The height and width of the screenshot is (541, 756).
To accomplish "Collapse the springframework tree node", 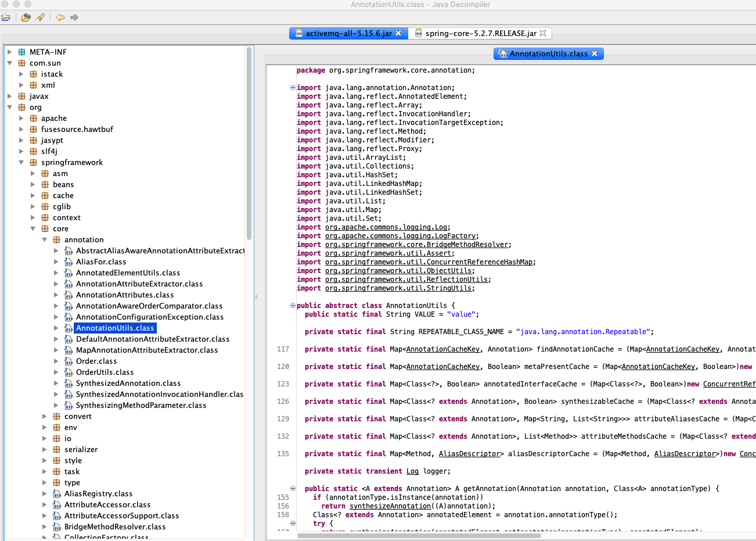I will pyautogui.click(x=22, y=162).
